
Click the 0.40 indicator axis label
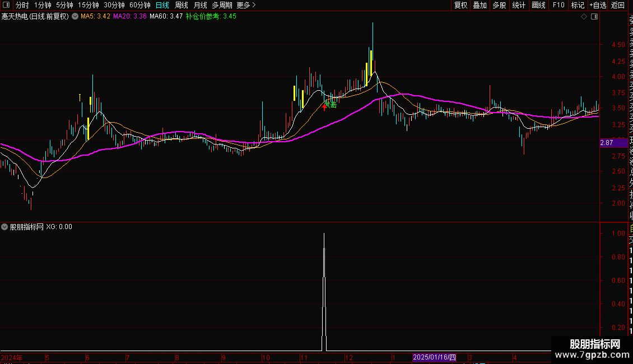tap(618, 304)
